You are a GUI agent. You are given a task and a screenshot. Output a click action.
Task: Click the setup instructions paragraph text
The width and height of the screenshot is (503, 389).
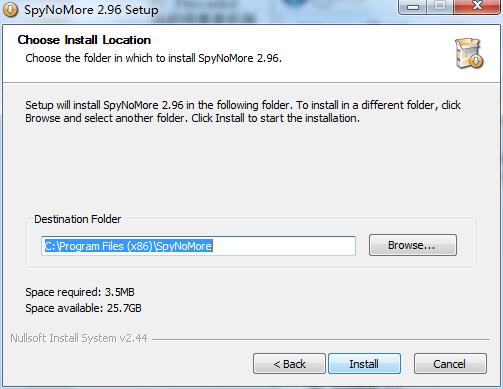point(243,112)
